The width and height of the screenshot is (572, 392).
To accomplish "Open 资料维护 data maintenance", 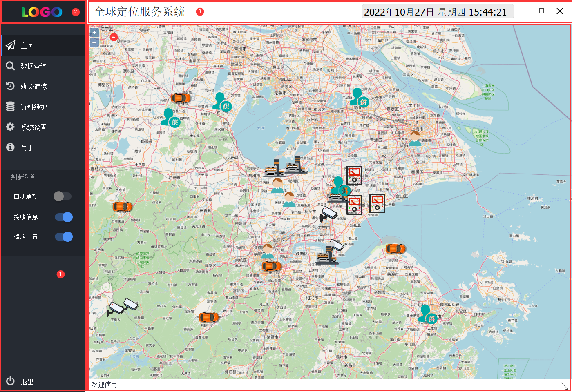I will 43,107.
